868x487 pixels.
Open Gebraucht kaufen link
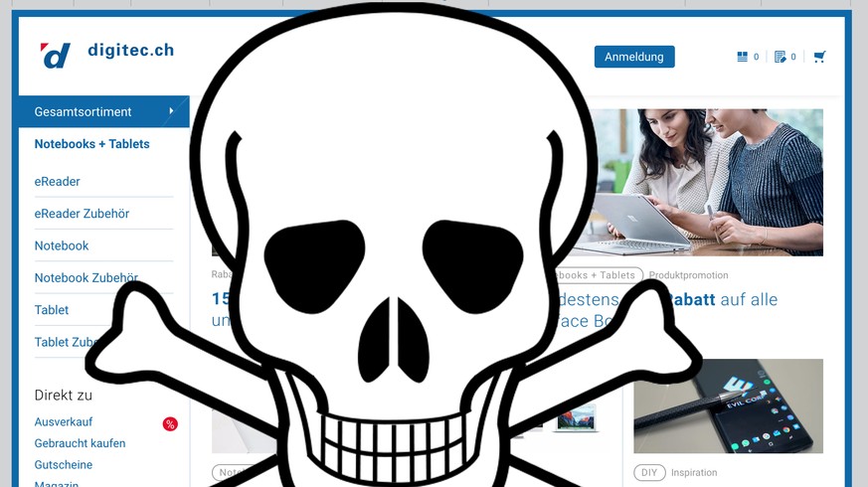pos(80,443)
